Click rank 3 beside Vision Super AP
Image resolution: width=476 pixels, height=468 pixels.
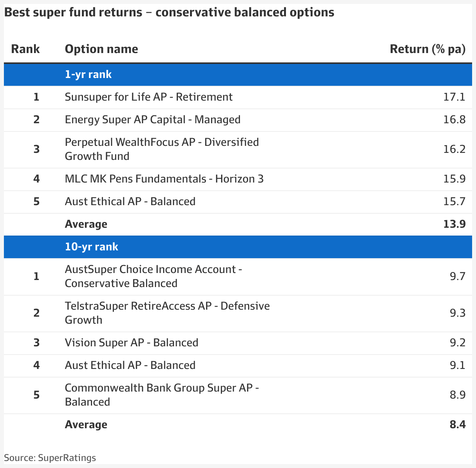point(36,343)
